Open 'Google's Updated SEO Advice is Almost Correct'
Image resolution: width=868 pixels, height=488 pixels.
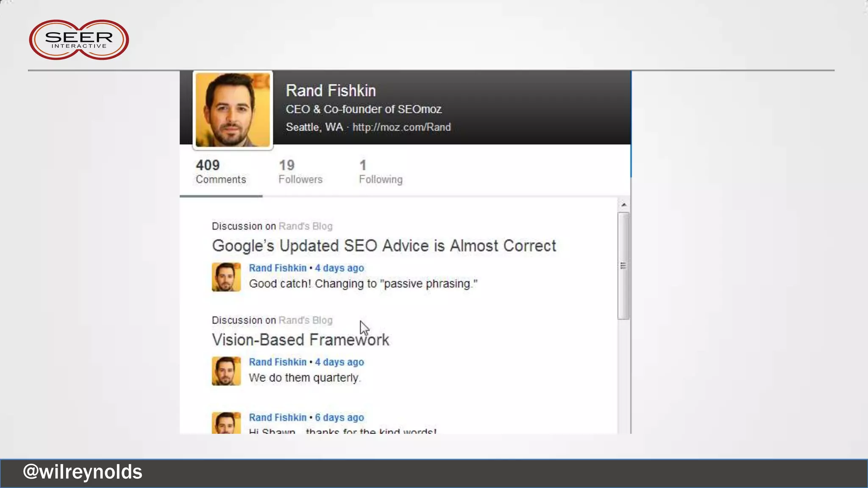coord(384,246)
